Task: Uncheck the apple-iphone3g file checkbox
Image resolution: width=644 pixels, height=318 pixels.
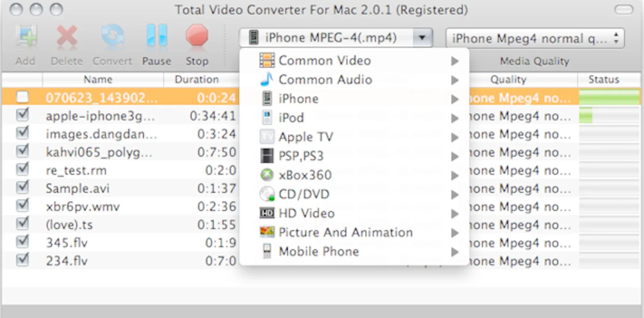Action: 23,115
